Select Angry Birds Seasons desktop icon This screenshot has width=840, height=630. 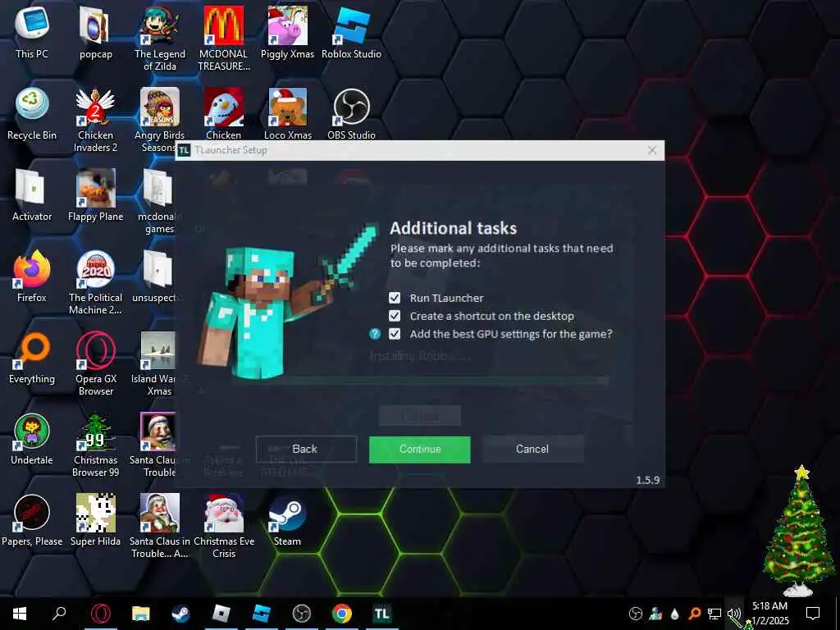tap(160, 120)
